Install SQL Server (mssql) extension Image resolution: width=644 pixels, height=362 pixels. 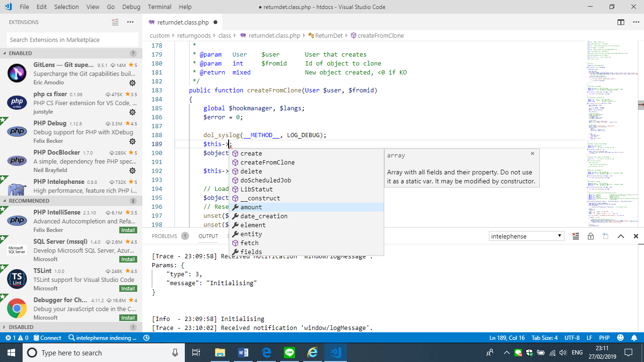128,259
